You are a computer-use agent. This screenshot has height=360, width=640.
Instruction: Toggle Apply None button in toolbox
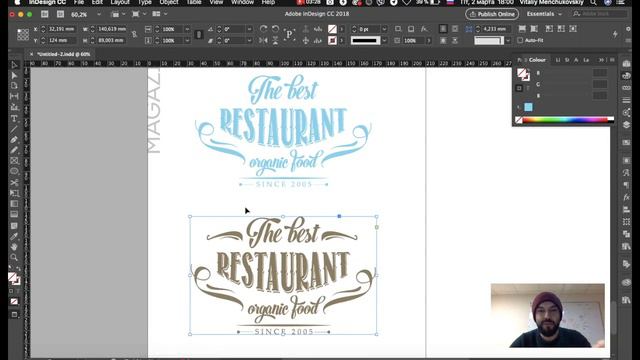pyautogui.click(x=14, y=302)
